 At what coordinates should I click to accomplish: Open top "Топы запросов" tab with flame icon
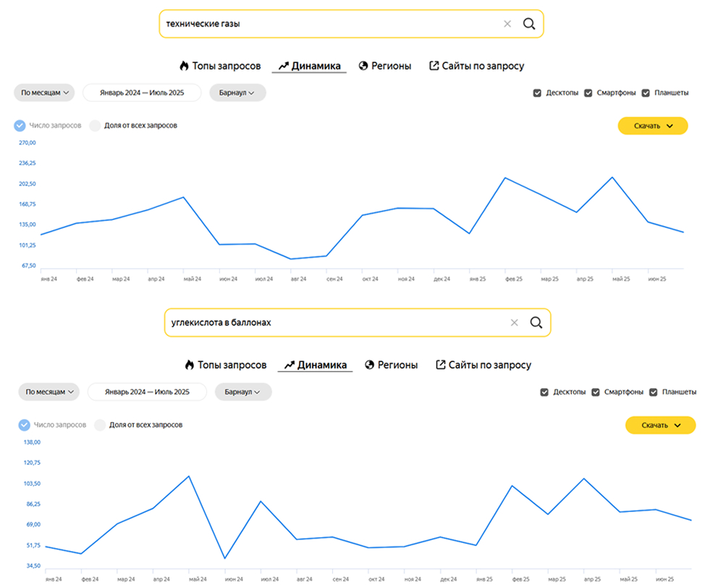point(220,66)
